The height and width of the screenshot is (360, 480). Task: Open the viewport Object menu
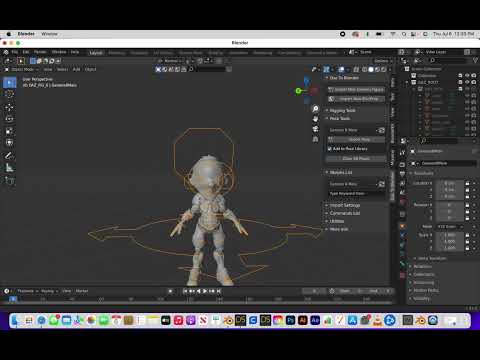pos(90,69)
